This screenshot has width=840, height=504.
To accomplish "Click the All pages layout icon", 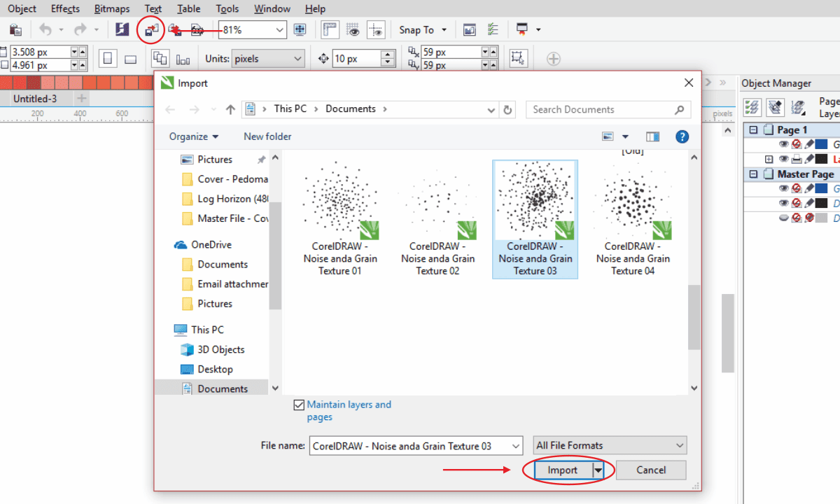I will coord(160,59).
